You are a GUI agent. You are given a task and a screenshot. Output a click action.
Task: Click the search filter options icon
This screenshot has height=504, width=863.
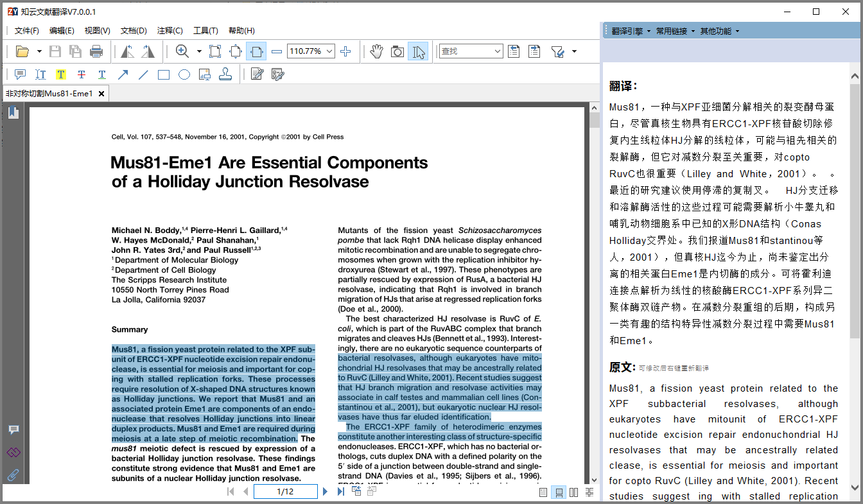pyautogui.click(x=557, y=51)
